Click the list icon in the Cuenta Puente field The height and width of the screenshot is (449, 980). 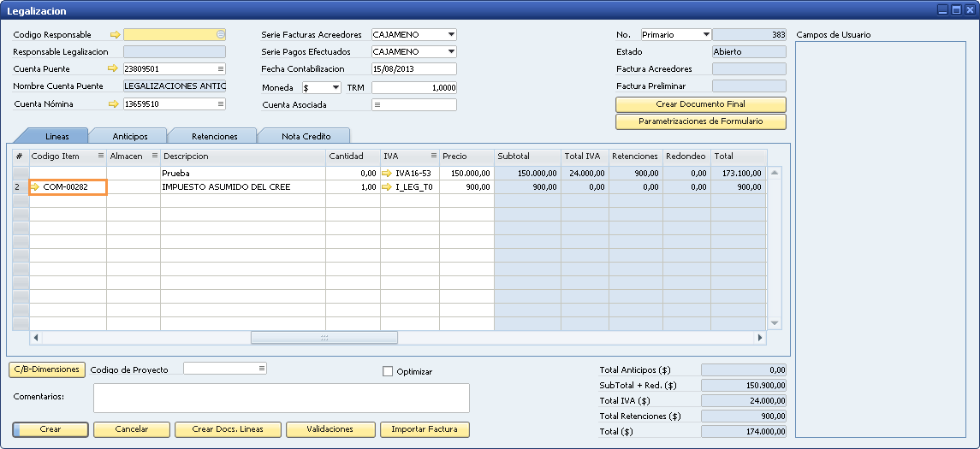click(x=220, y=68)
